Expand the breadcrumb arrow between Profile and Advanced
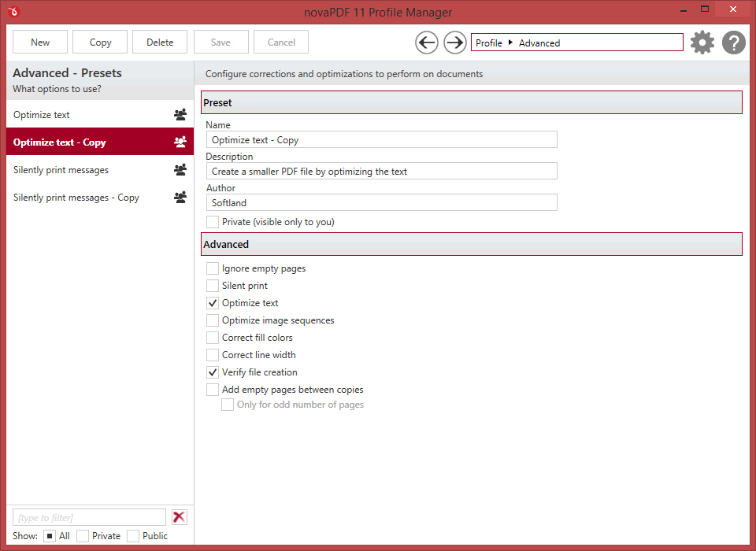This screenshot has height=551, width=756. tap(510, 43)
